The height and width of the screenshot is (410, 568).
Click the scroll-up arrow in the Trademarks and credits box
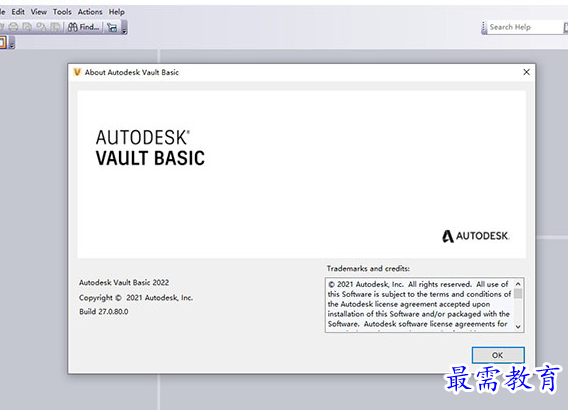pyautogui.click(x=518, y=284)
